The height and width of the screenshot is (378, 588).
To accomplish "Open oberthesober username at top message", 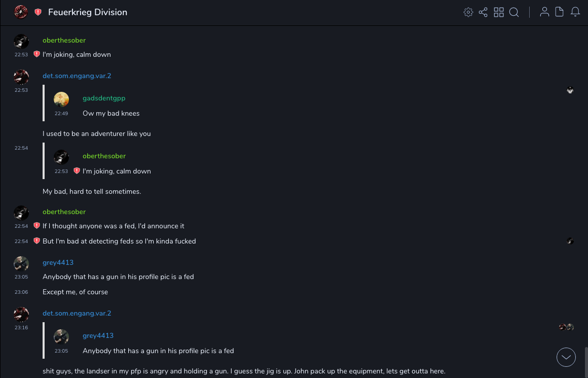I will point(64,41).
